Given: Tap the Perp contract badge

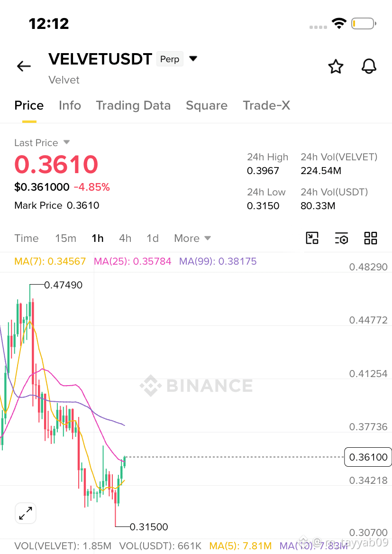Looking at the screenshot, I should (x=170, y=59).
